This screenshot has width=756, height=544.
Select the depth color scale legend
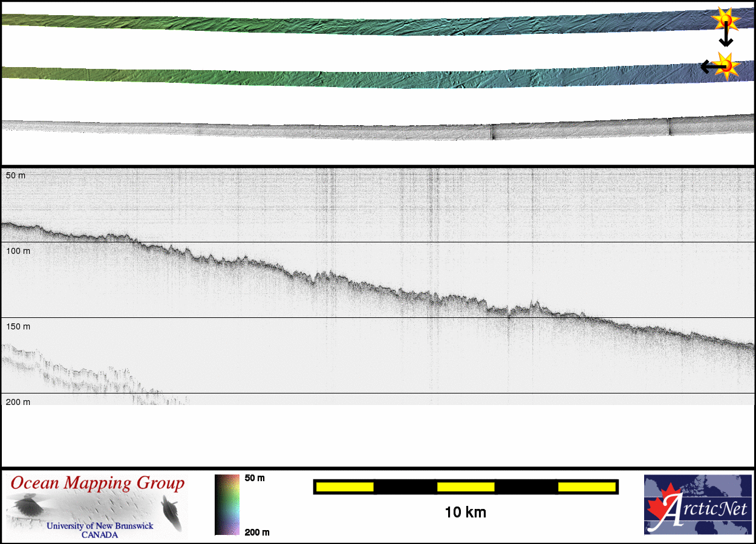(x=227, y=505)
